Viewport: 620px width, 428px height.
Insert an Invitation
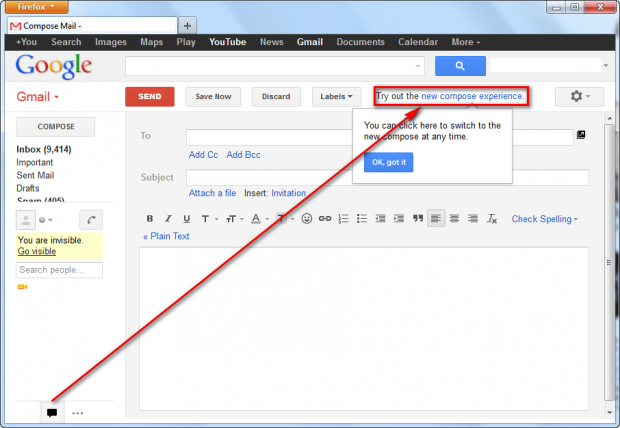point(288,193)
